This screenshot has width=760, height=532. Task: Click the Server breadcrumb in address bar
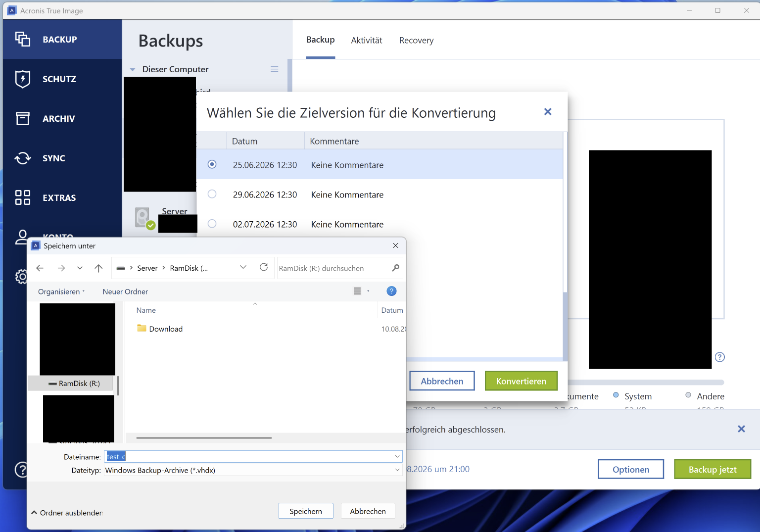tap(147, 268)
